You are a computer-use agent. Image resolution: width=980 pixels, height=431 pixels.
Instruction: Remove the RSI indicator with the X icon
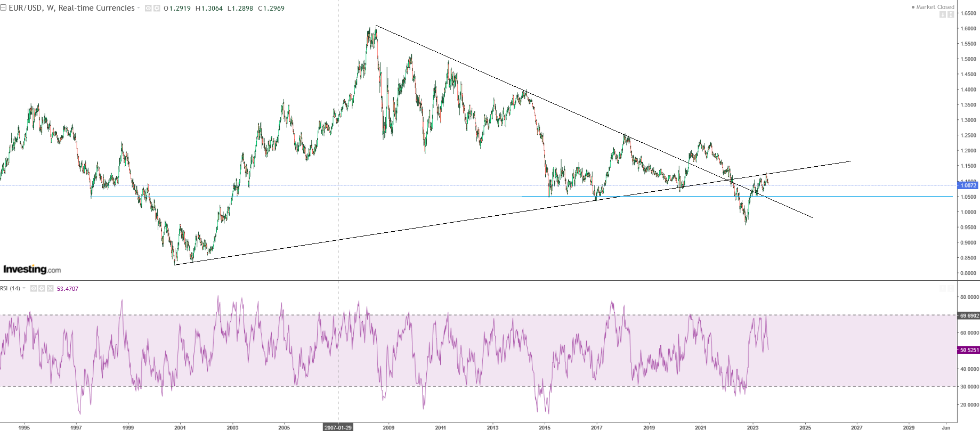click(x=50, y=289)
